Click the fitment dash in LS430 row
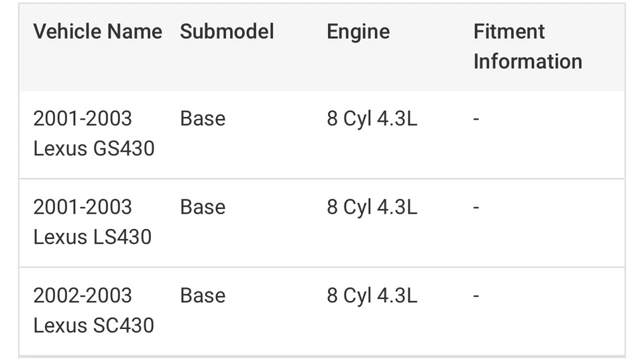644x362 pixels. 476,208
